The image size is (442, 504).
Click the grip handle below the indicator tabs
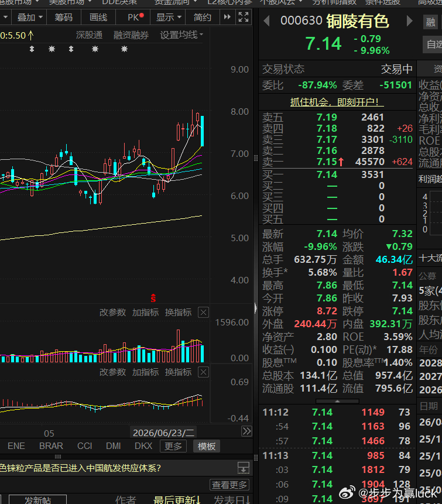point(58,457)
